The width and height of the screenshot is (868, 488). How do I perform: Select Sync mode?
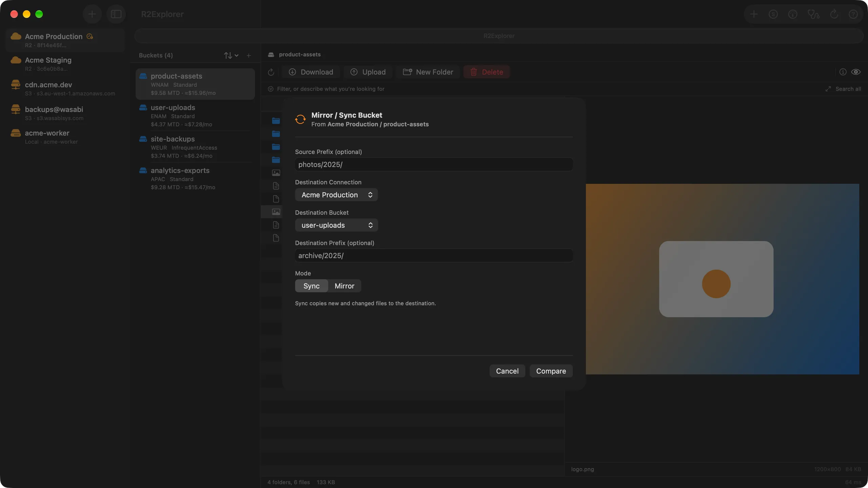pyautogui.click(x=311, y=286)
